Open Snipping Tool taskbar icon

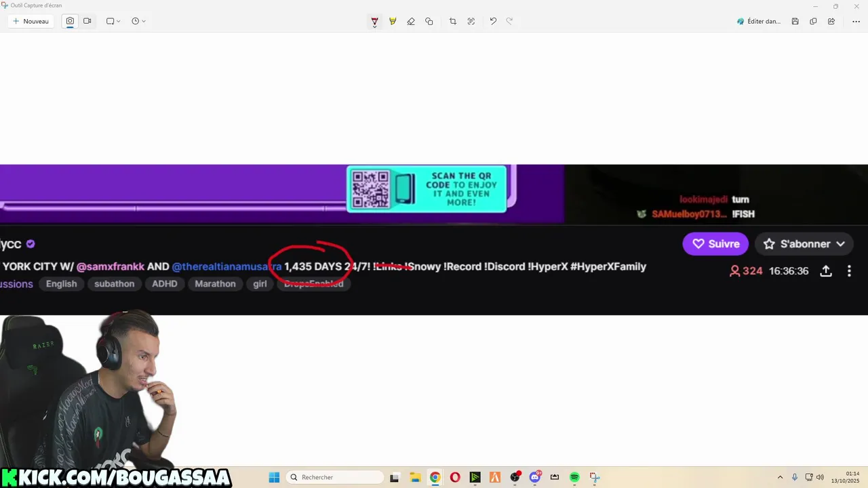[x=594, y=477]
